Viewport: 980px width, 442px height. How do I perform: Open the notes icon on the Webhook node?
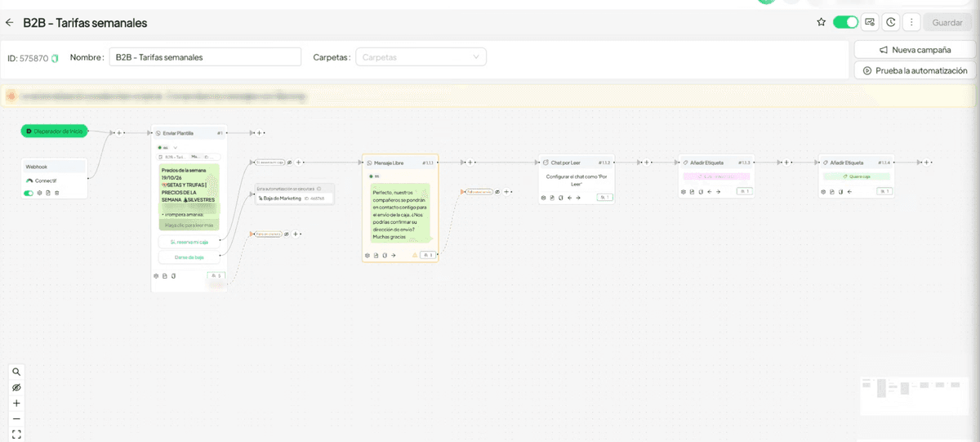pyautogui.click(x=48, y=193)
